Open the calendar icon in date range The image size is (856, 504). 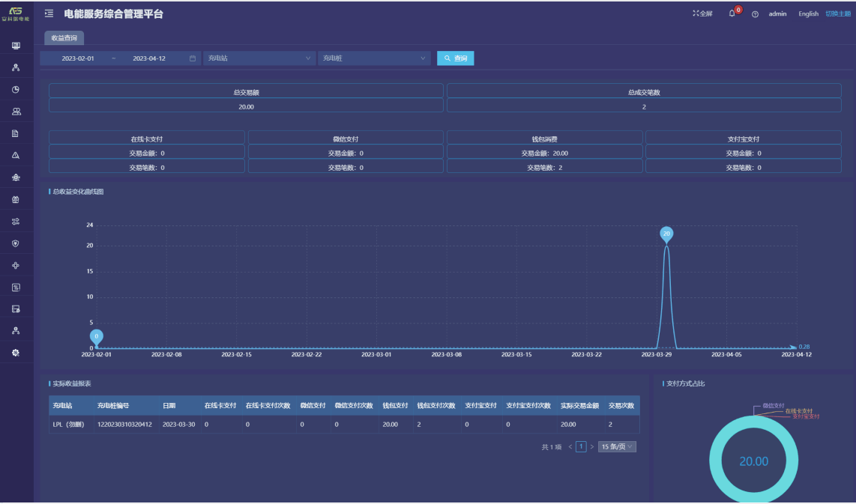tap(193, 58)
